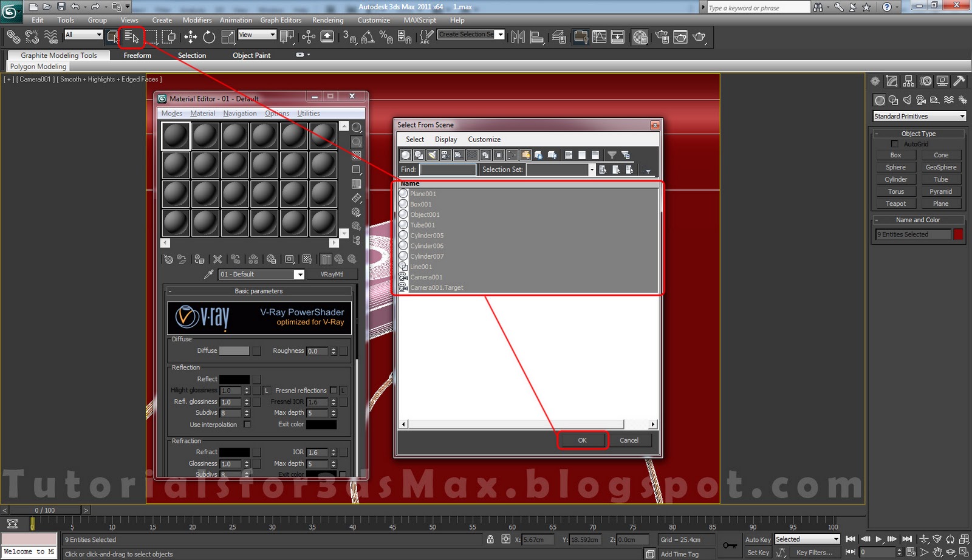Click Select All icon in Select From Scene
Screen dimensions: 972x560
(x=569, y=155)
